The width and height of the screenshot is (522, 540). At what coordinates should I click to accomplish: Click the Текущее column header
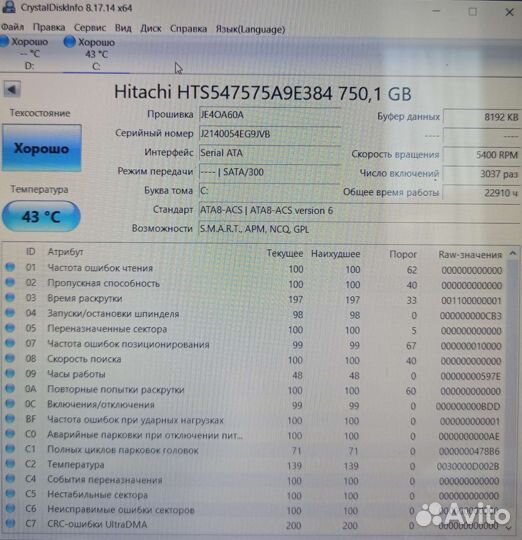285,253
